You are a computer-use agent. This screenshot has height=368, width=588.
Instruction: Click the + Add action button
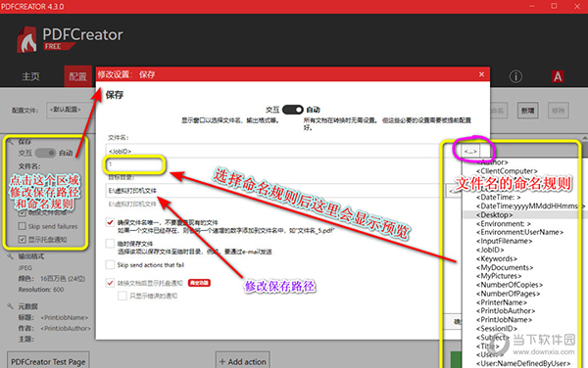click(x=243, y=360)
